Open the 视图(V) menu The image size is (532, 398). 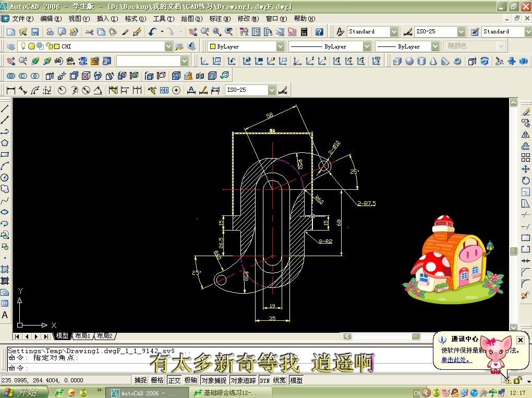[x=79, y=19]
